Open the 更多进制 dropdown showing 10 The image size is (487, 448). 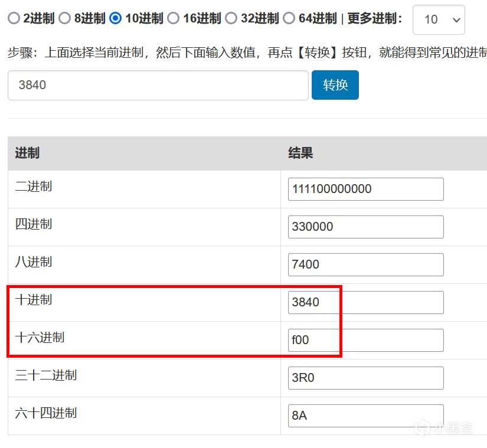pos(439,20)
